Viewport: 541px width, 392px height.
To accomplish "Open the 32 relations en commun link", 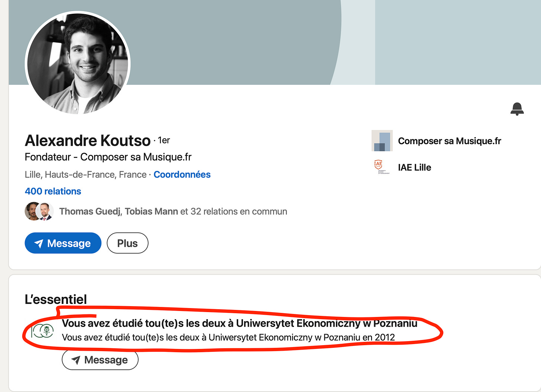I will click(x=173, y=211).
